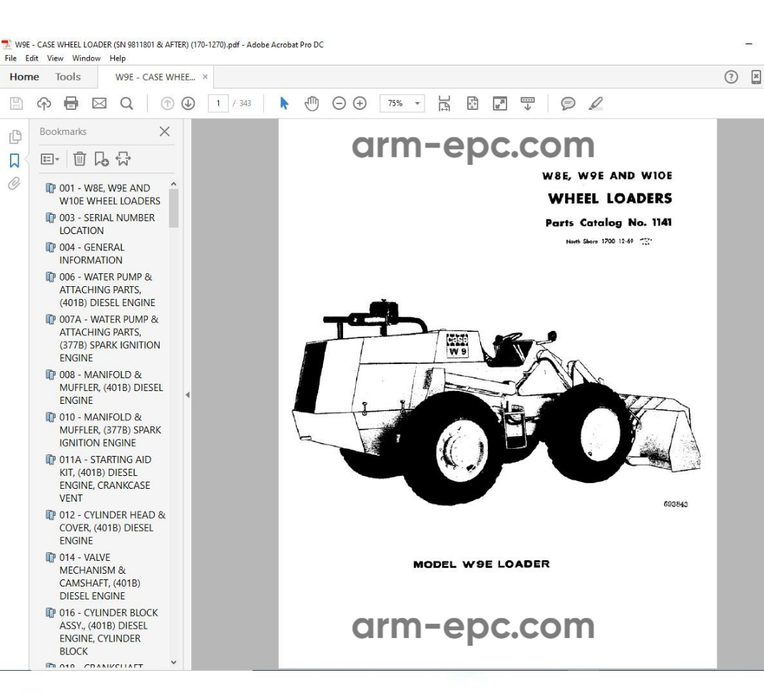Image resolution: width=764 pixels, height=700 pixels.
Task: Open the Edit menu
Action: [x=31, y=58]
